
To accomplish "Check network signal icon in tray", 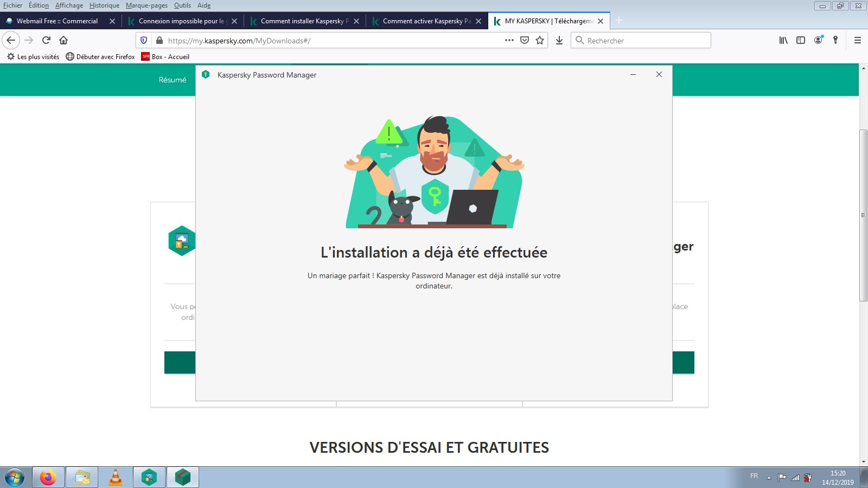I will pos(795,478).
